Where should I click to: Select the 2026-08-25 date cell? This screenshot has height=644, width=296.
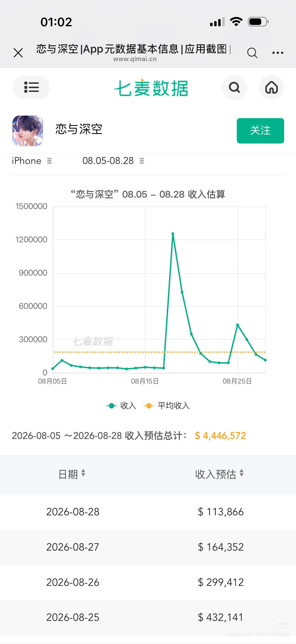click(73, 617)
